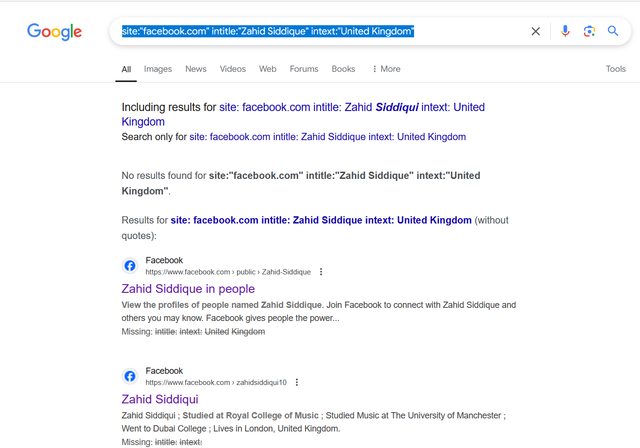Open the Videos tab
640x448 pixels.
pyautogui.click(x=233, y=69)
